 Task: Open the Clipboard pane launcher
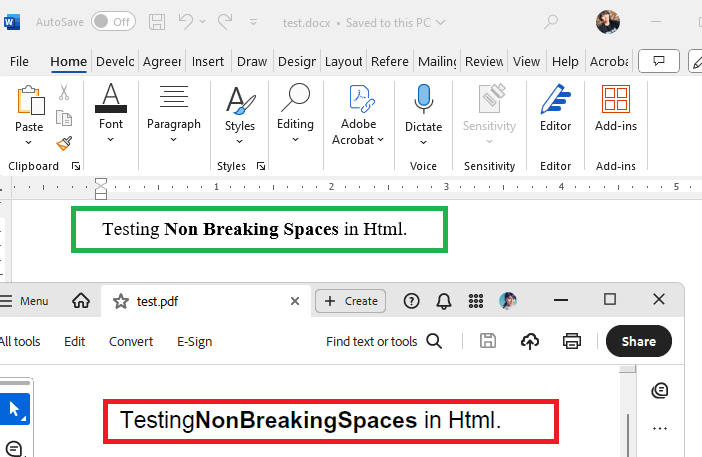(x=76, y=166)
